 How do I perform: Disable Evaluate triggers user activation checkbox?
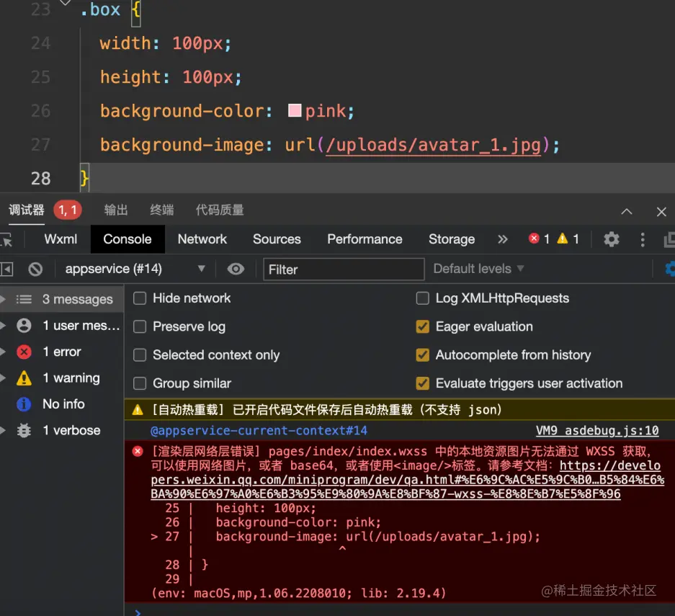pos(422,383)
